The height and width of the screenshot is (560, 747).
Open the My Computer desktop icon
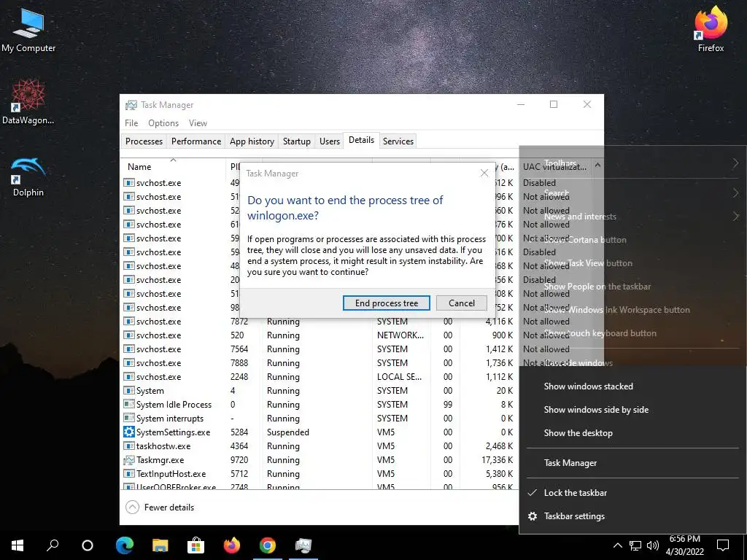pos(28,29)
